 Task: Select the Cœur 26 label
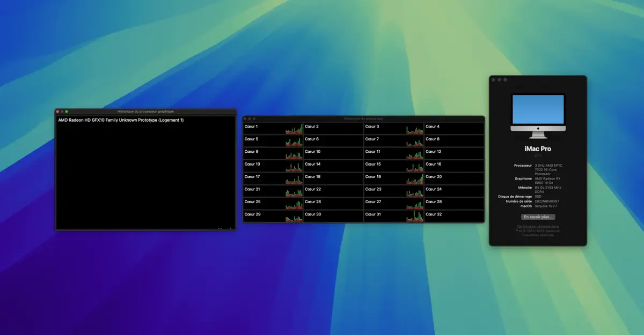click(313, 202)
